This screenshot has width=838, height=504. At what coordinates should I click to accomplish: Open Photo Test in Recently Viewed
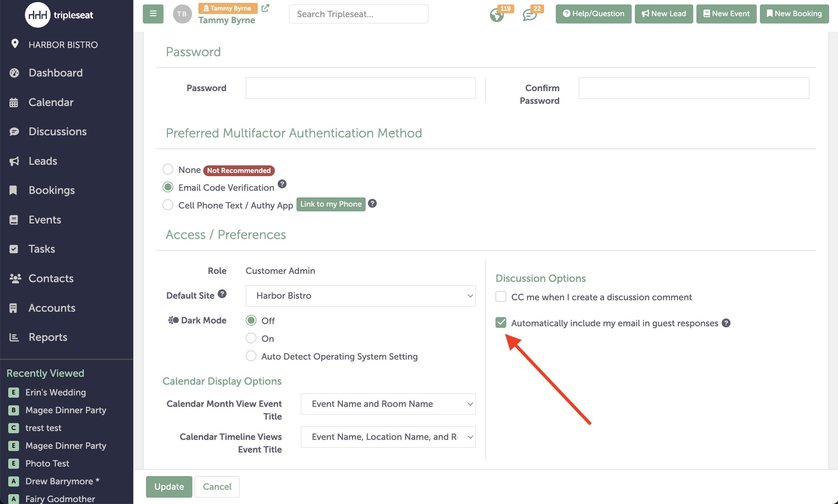point(47,464)
